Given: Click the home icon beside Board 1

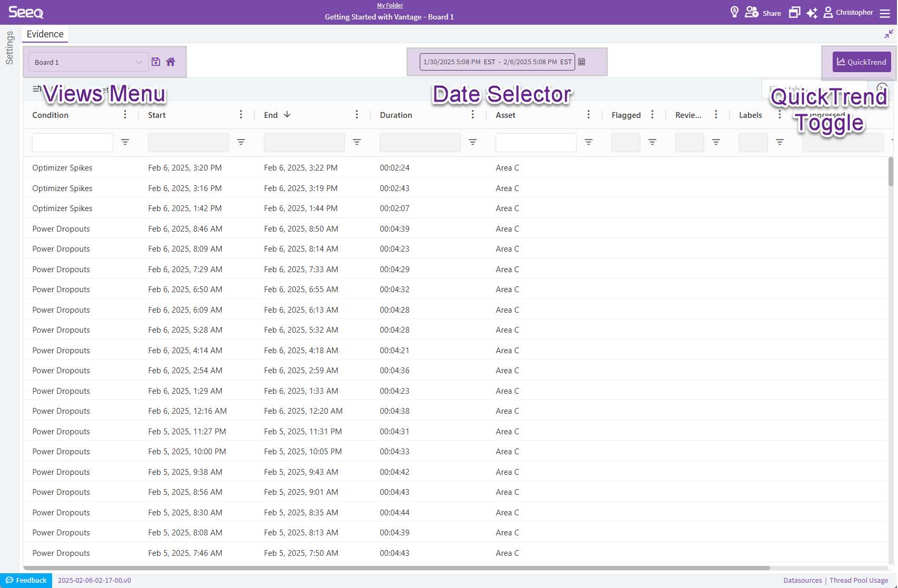Looking at the screenshot, I should 171,62.
